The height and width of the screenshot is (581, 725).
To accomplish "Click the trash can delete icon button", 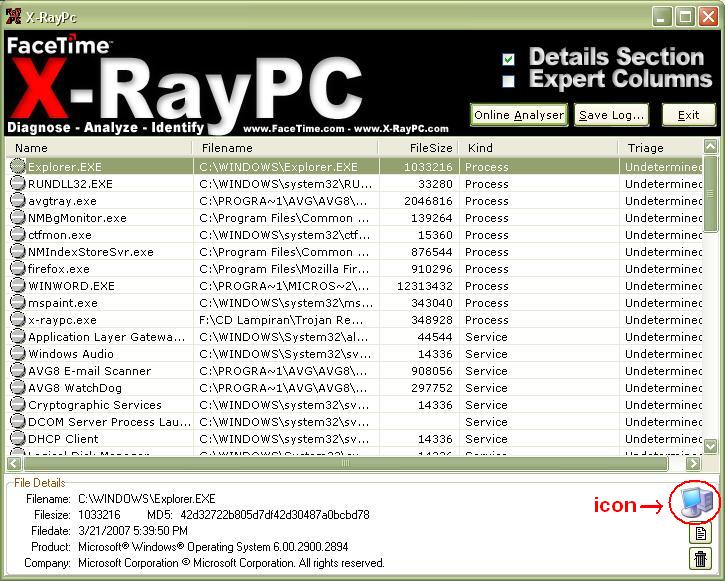I will click(x=700, y=559).
